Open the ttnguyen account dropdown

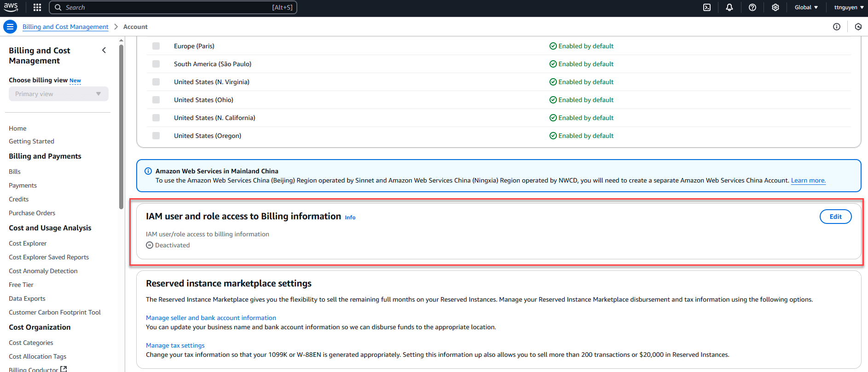coord(849,7)
